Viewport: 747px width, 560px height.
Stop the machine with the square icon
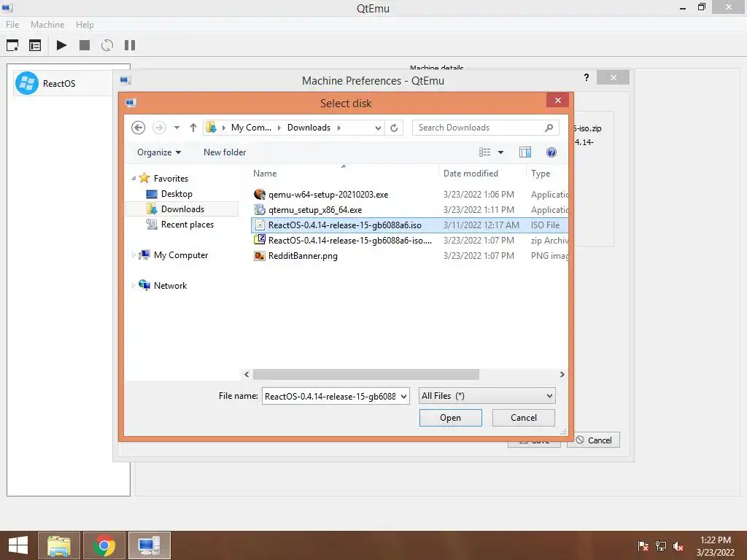point(85,45)
